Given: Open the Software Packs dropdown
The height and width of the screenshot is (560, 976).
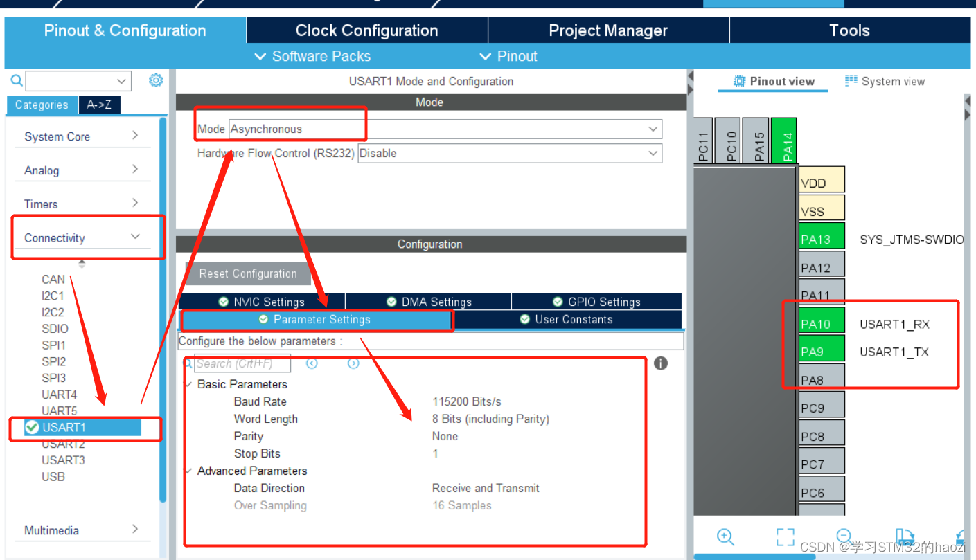Looking at the screenshot, I should [x=312, y=56].
